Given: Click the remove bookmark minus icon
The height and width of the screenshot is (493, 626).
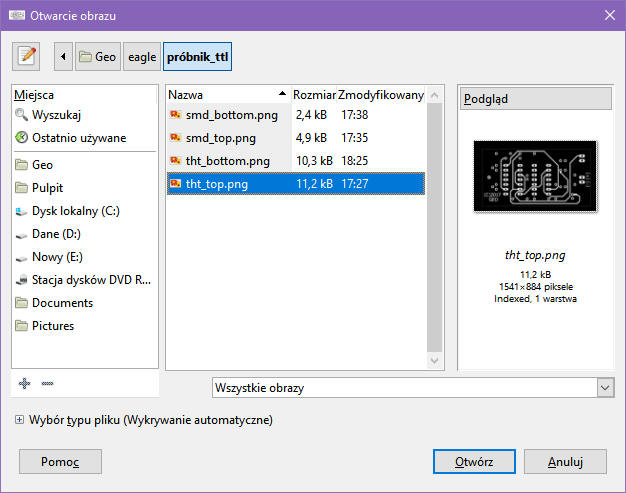Looking at the screenshot, I should point(47,383).
